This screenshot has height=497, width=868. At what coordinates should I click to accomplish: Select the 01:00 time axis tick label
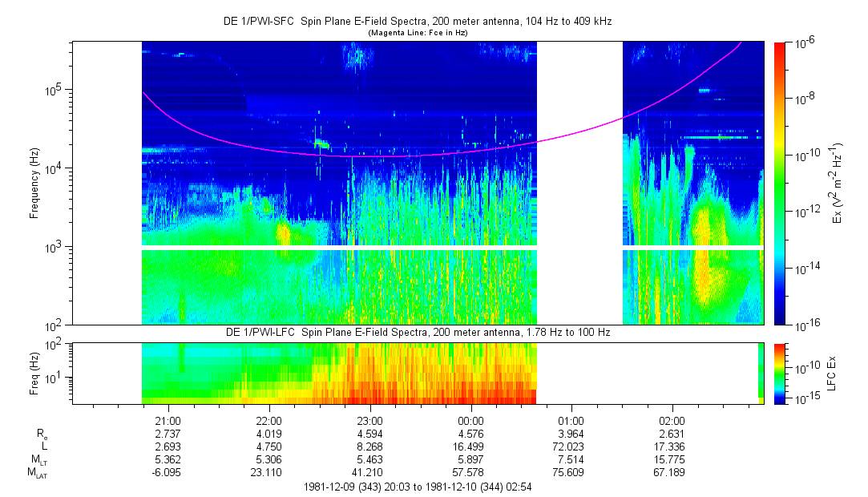[x=571, y=421]
